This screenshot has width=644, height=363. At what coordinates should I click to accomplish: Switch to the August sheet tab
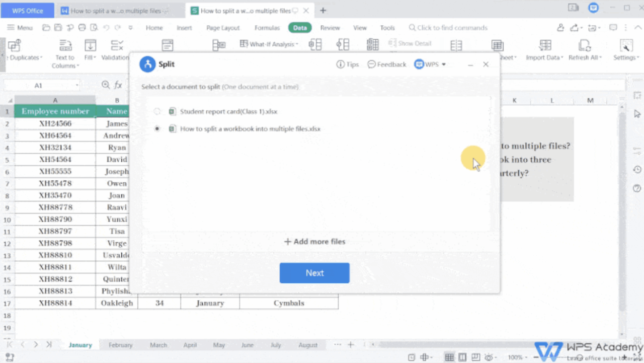[308, 345]
